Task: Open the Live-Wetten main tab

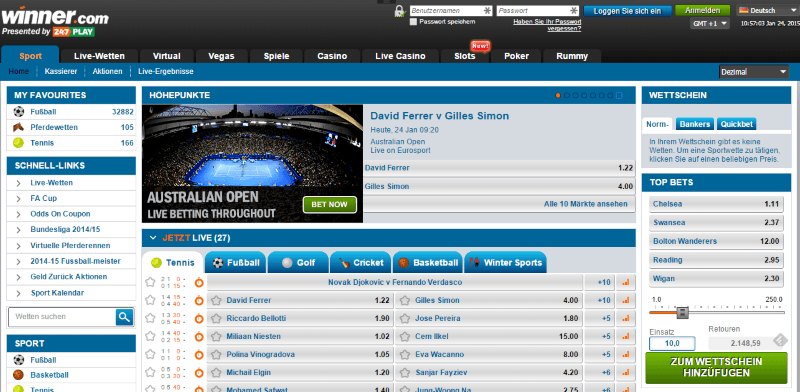Action: [99, 56]
